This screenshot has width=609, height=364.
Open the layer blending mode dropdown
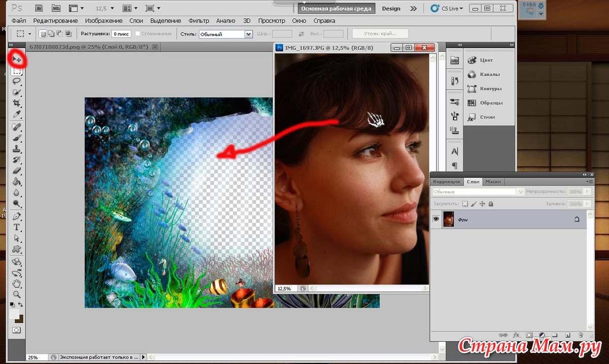[x=478, y=192]
